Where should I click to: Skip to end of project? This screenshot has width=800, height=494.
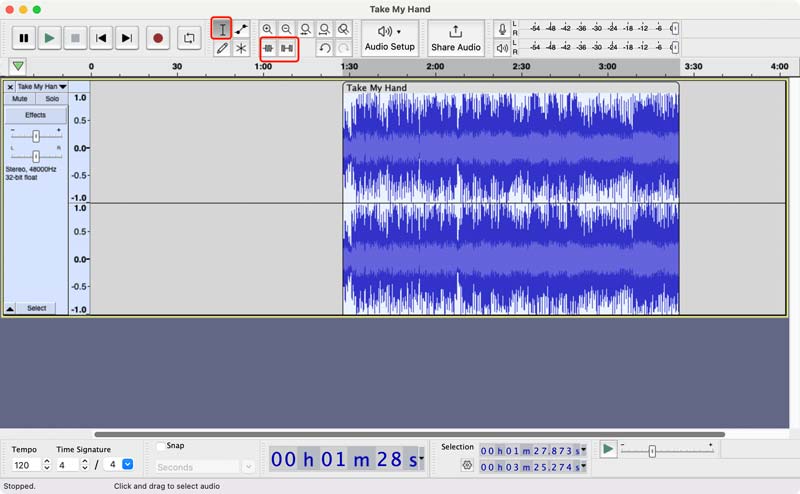click(127, 38)
